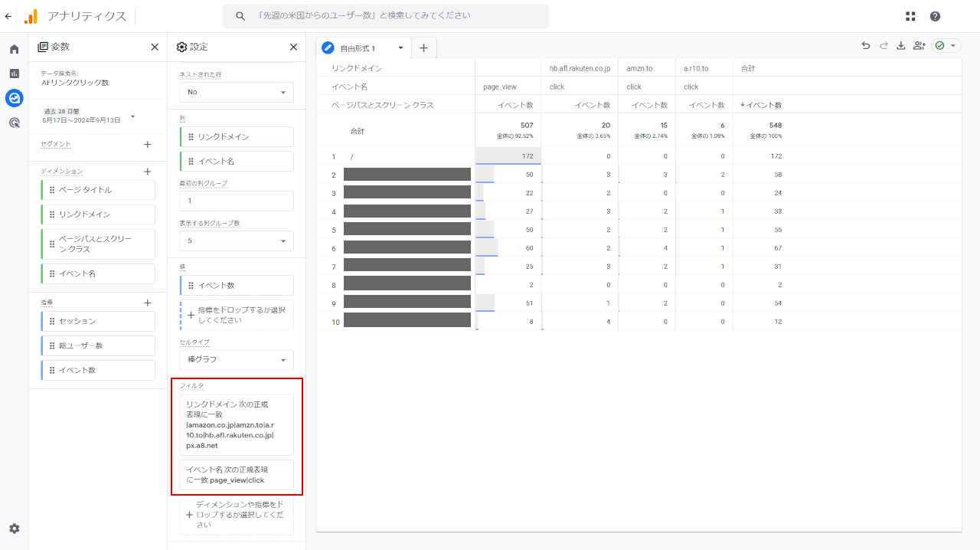Add a new exploration tab
This screenshot has height=550, width=980.
point(423,48)
